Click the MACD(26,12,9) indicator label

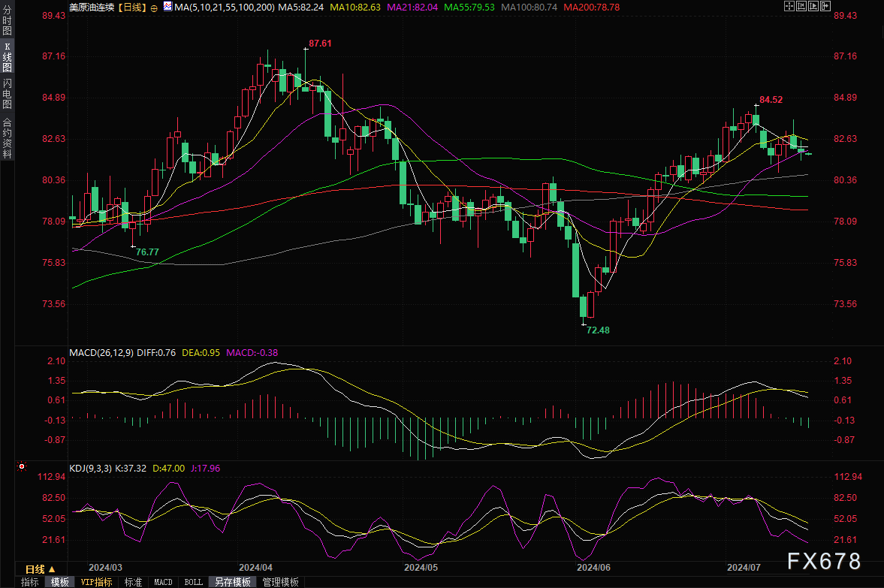(x=101, y=353)
